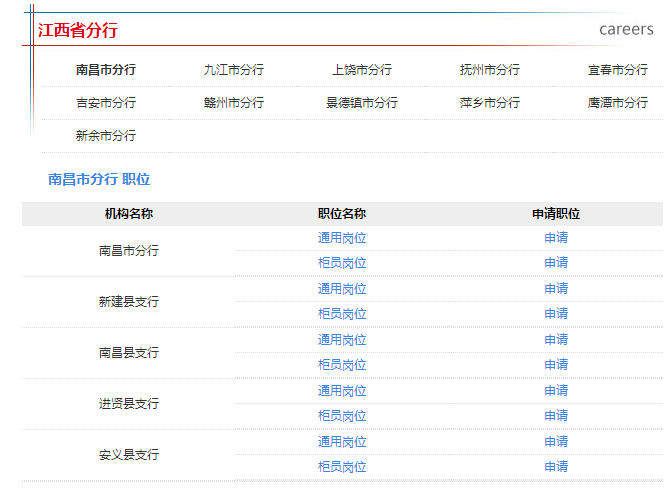The height and width of the screenshot is (488, 664).
Task: Open 景德镇市分行 branch listing
Action: [361, 103]
